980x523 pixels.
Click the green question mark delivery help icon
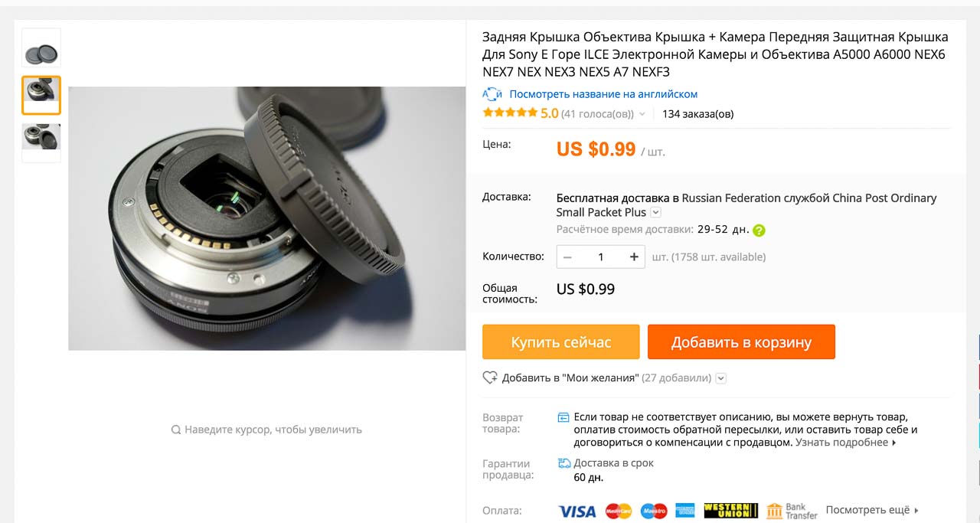tap(759, 230)
